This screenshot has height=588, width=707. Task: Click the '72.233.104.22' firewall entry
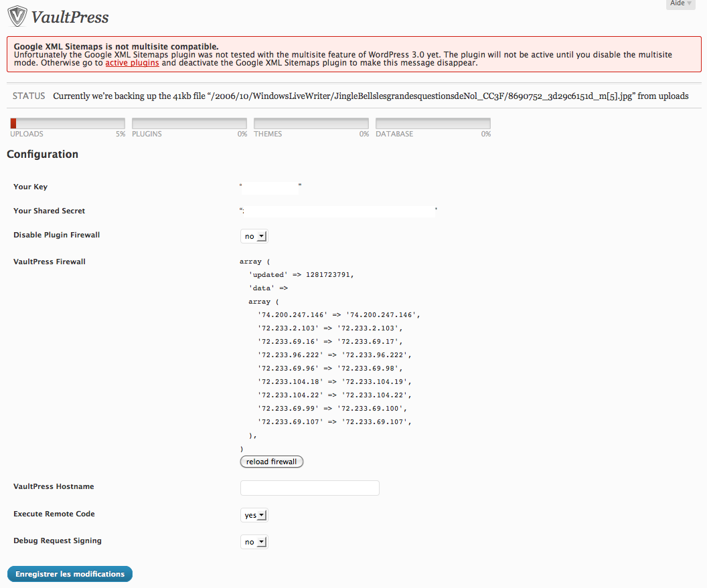coord(335,395)
